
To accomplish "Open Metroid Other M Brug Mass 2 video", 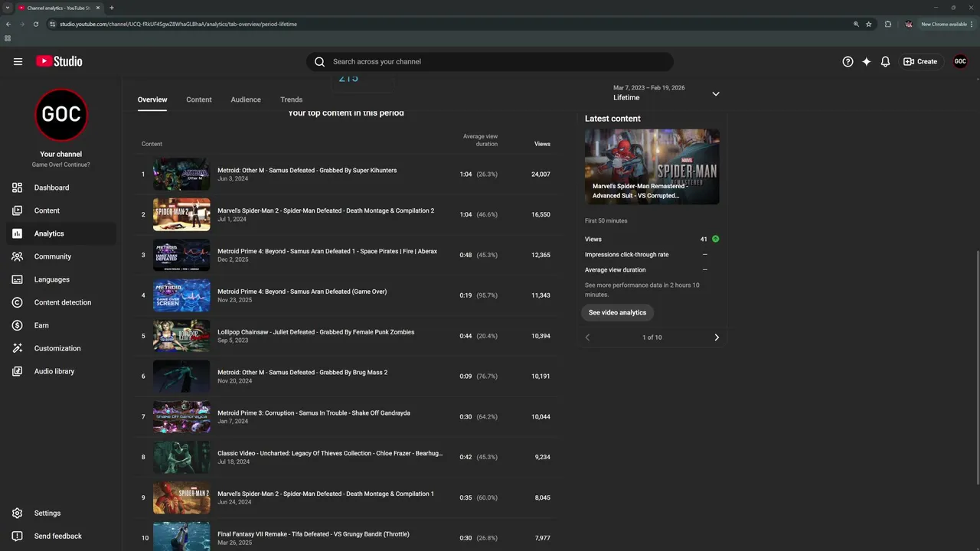I will [302, 373].
